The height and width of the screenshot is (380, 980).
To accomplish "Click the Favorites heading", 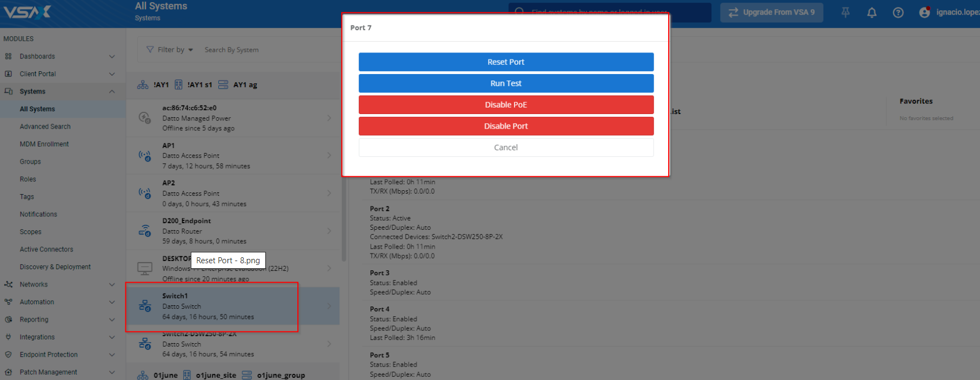I will pos(916,101).
